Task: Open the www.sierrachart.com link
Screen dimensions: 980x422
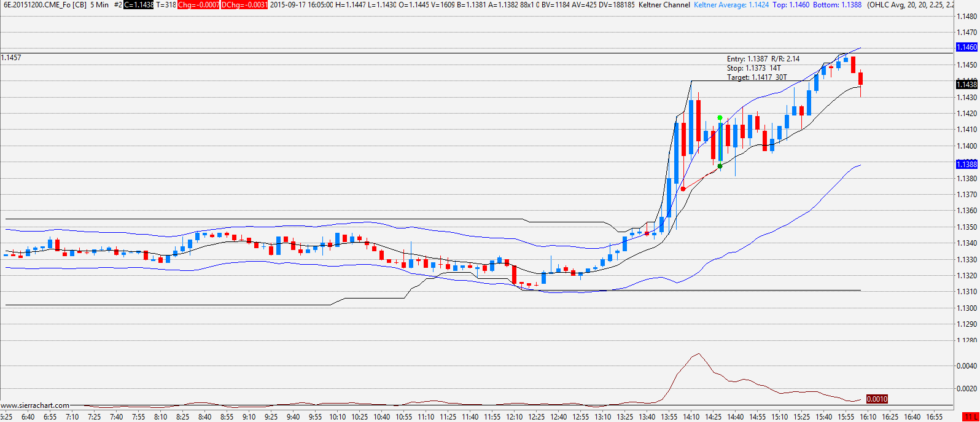Action: [35, 405]
